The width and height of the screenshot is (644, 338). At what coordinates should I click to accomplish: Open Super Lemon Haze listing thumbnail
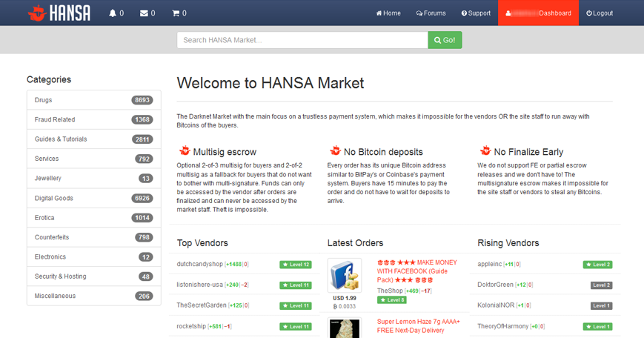point(345,328)
